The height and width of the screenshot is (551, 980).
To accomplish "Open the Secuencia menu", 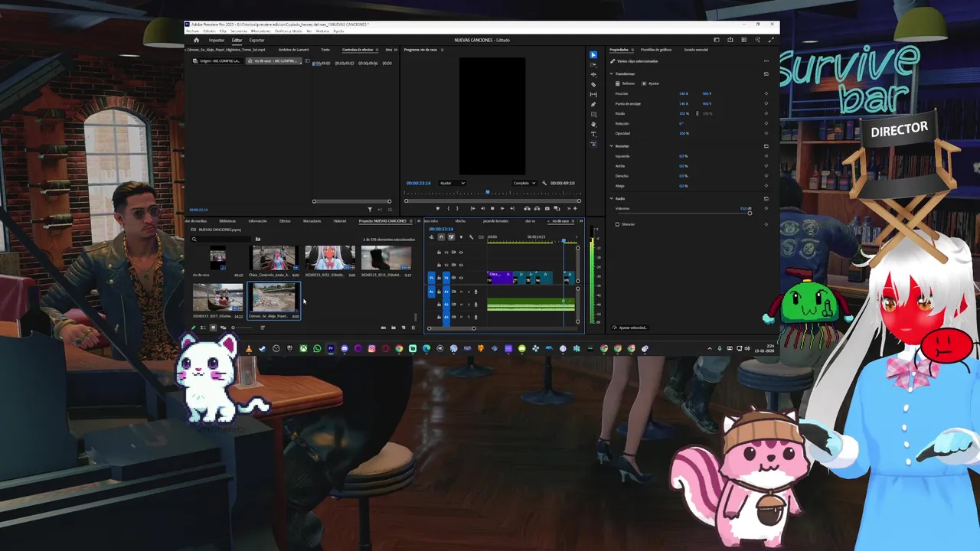I will 239,31.
